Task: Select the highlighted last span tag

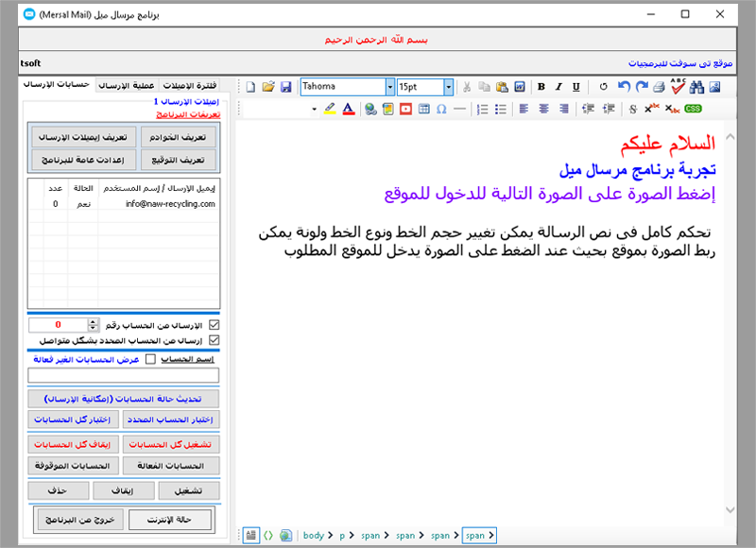Action: pos(479,536)
